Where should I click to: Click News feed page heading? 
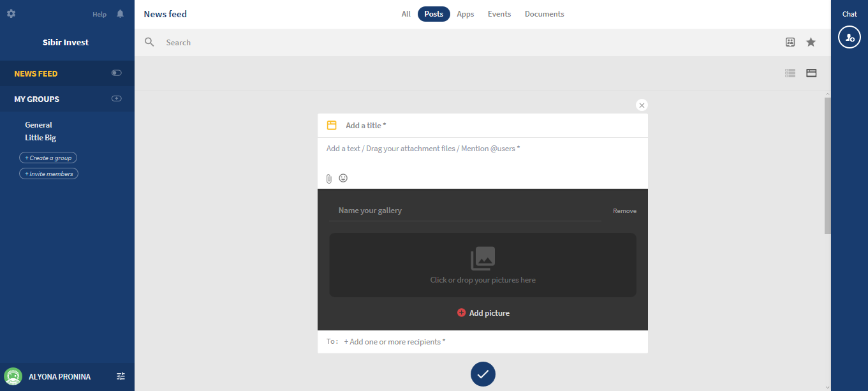point(165,14)
